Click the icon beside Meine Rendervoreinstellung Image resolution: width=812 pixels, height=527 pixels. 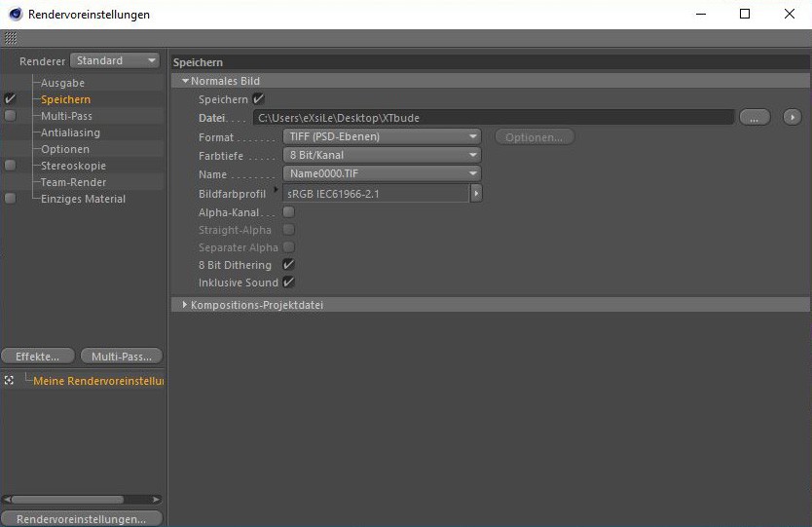click(x=9, y=380)
